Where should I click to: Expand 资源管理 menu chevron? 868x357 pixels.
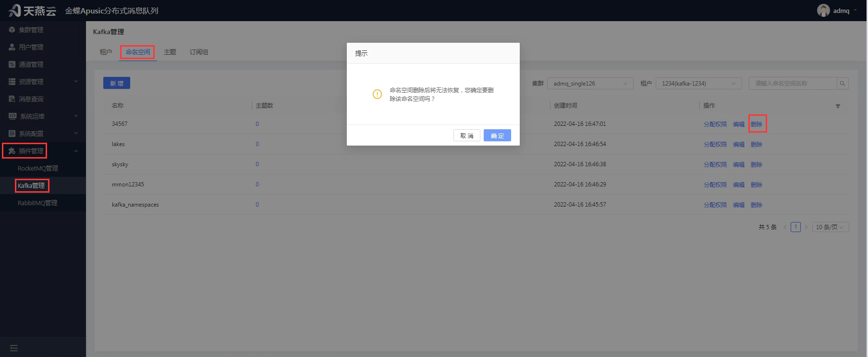76,82
